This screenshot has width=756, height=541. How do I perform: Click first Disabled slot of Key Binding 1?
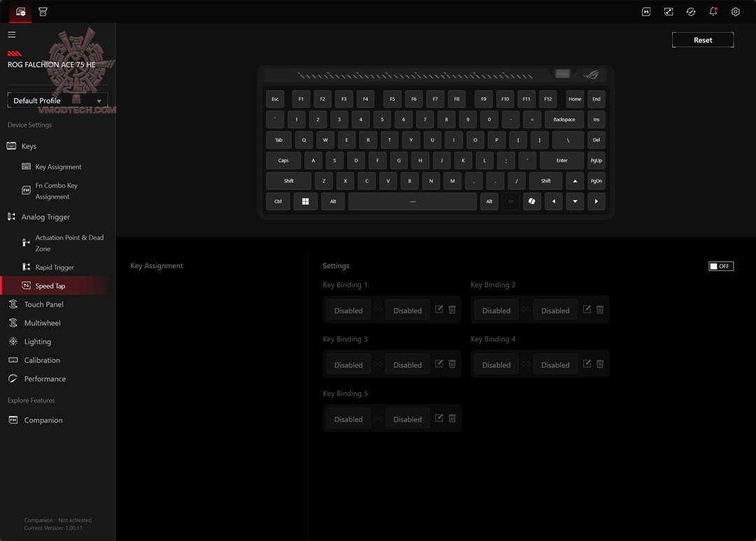pos(349,310)
